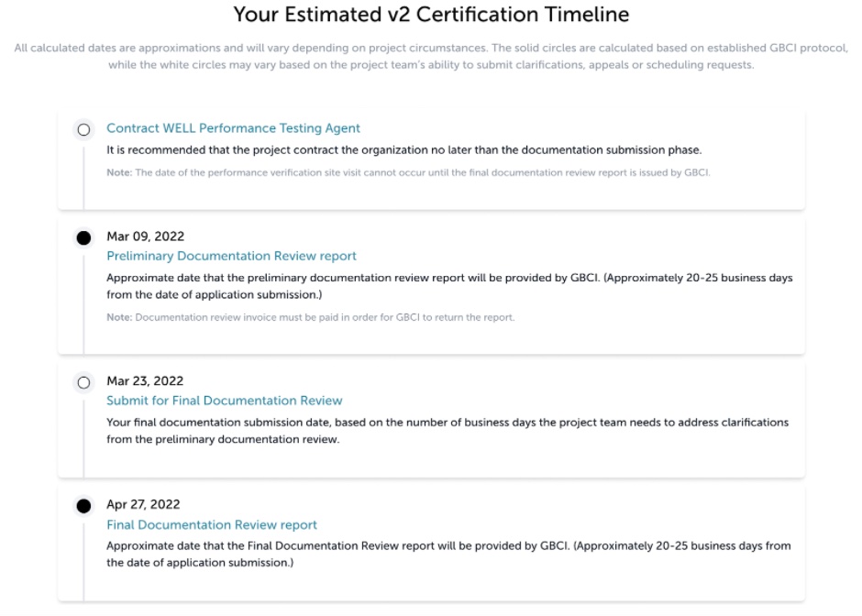This screenshot has height=616, width=862.
Task: Click the final documentation submission date description
Action: [x=447, y=431]
